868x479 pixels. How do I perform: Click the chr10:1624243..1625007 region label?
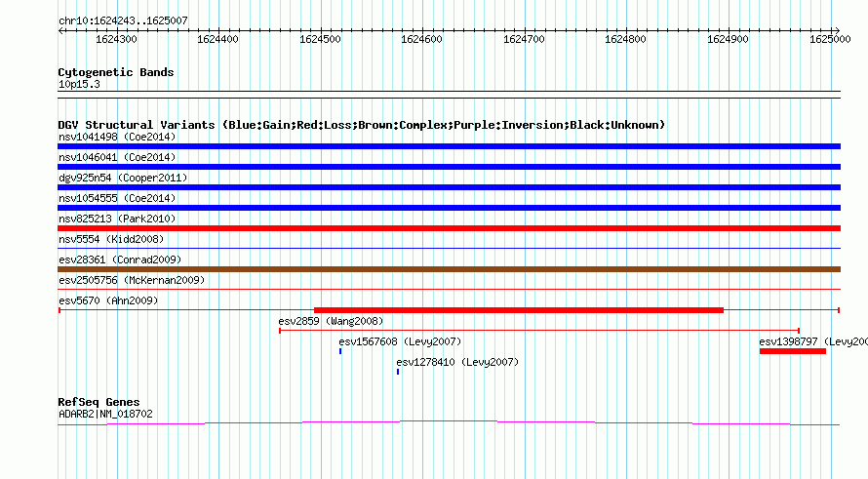[123, 21]
